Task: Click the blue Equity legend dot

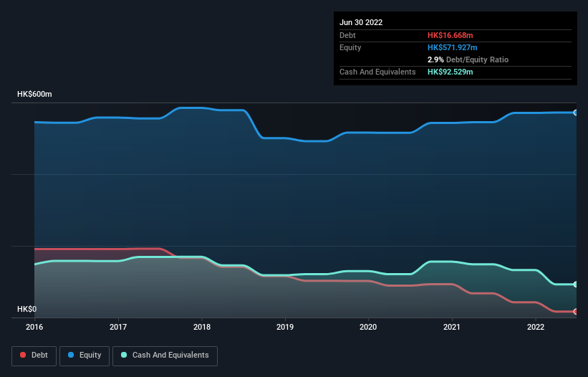Action: [70, 355]
